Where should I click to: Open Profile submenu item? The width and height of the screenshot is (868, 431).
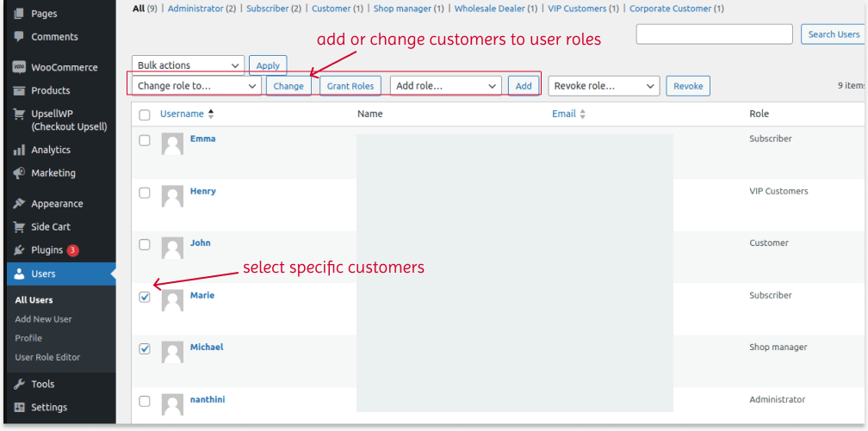pos(28,338)
